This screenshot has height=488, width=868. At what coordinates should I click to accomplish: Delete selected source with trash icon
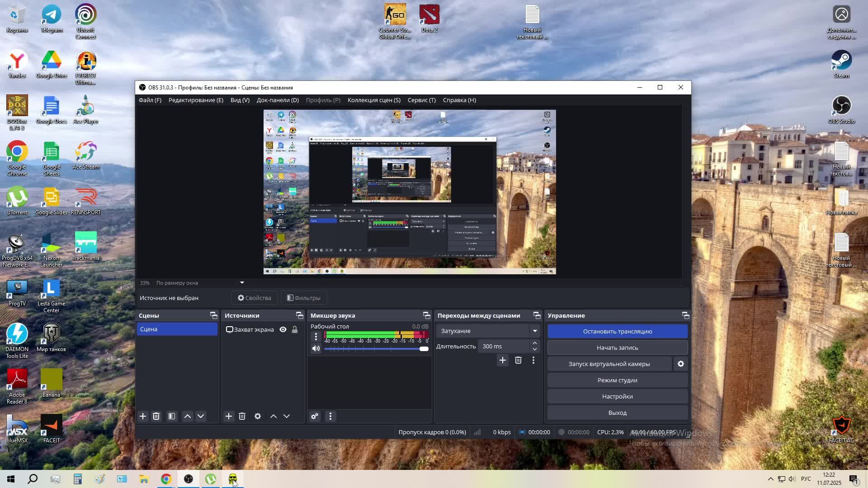[x=242, y=416]
